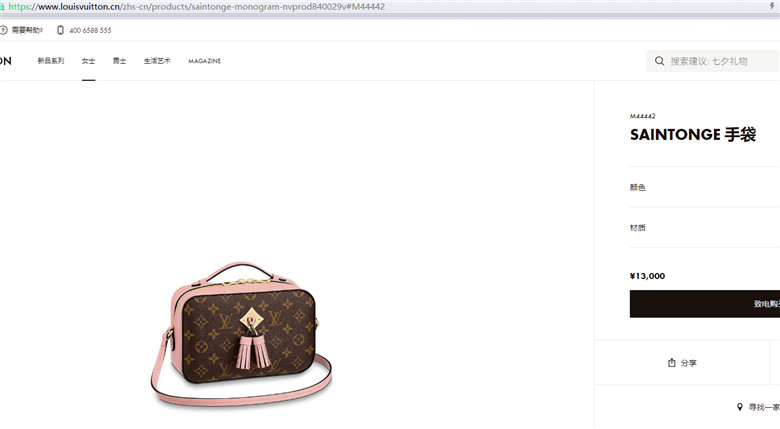Click the share icon next to 分享
This screenshot has height=429, width=780.
(672, 362)
